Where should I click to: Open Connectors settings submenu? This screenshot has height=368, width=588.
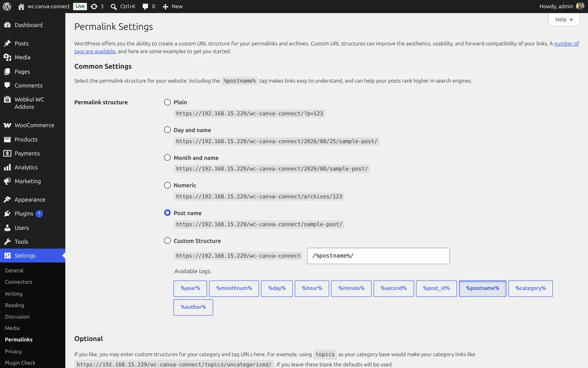(x=18, y=282)
